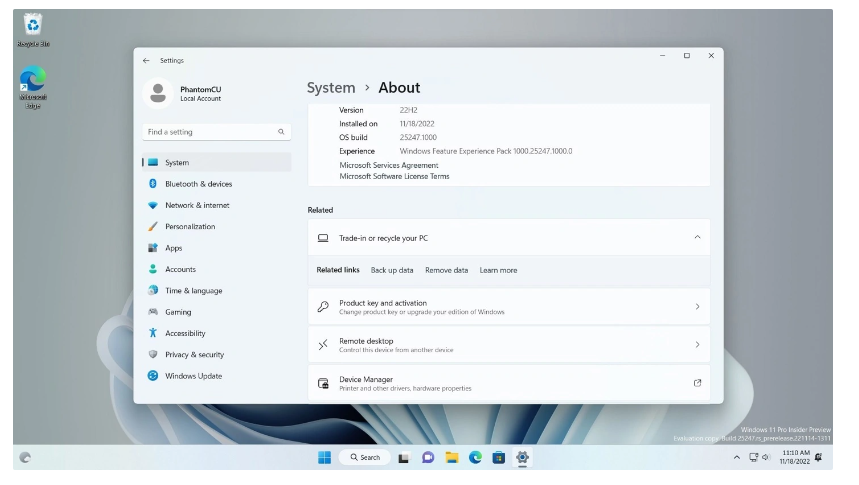This screenshot has height=485, width=859.
Task: Open File Explorer on the taskbar
Action: point(451,458)
